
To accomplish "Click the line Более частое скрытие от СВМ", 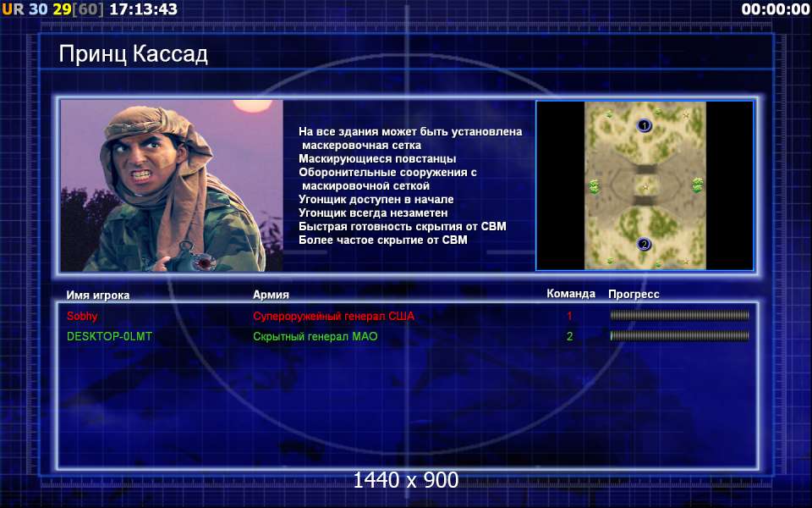I will pyautogui.click(x=382, y=240).
